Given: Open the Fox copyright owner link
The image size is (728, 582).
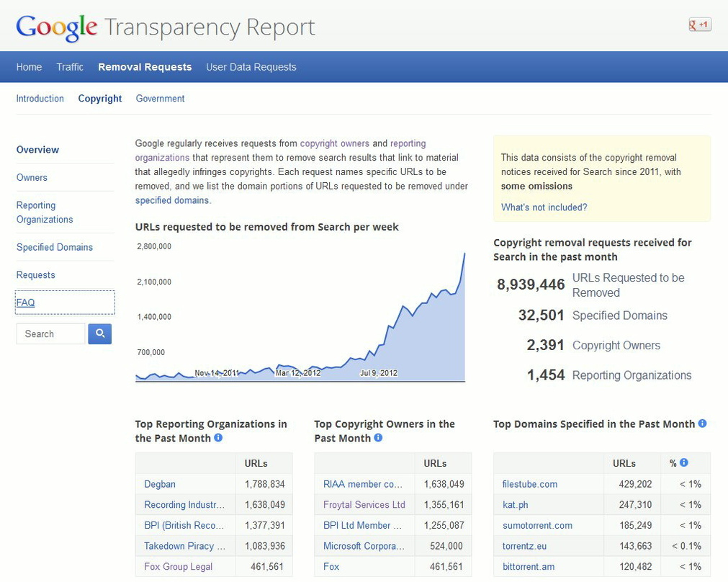Looking at the screenshot, I should 331,566.
